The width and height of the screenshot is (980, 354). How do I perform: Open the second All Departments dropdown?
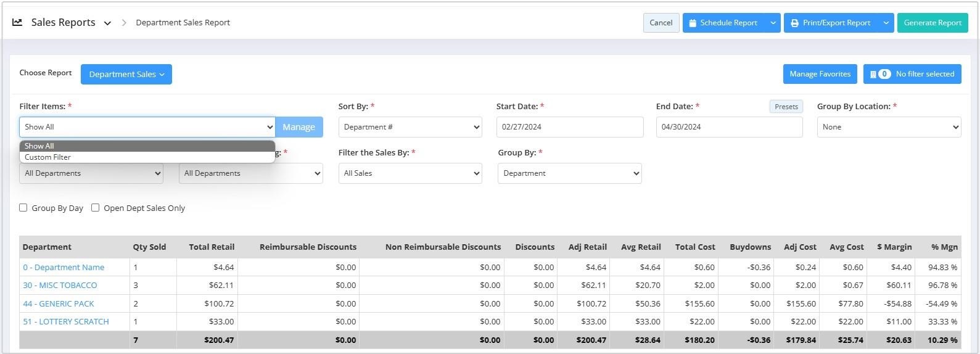[x=251, y=173]
